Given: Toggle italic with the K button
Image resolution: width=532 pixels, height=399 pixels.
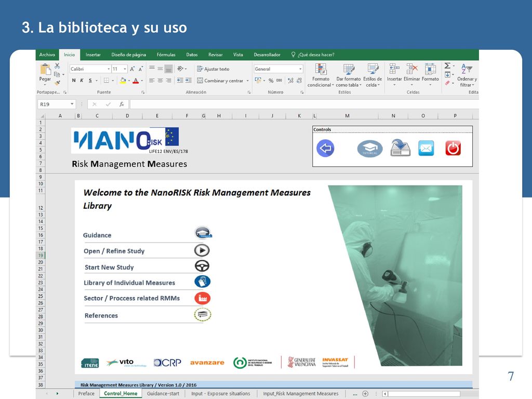Looking at the screenshot, I should [82, 81].
